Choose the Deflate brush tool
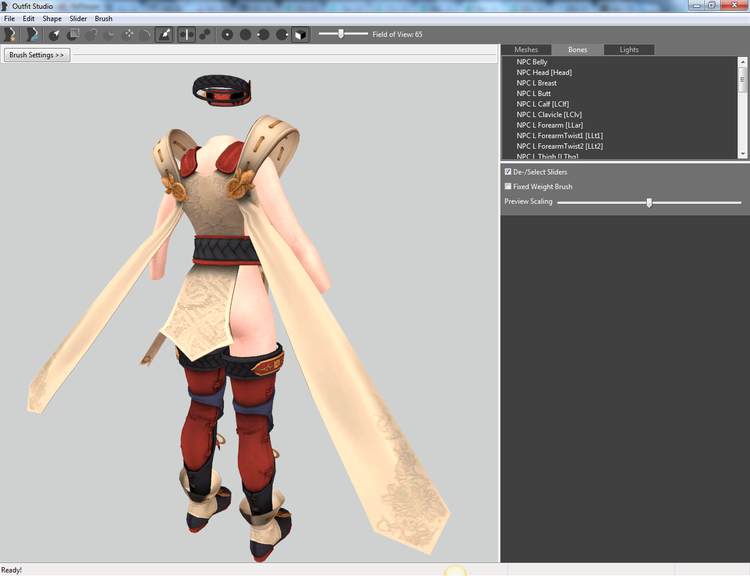The height and width of the screenshot is (576, 750). click(110, 34)
